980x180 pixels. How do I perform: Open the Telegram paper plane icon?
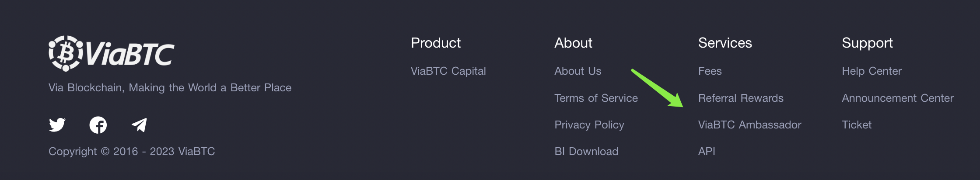pos(139,125)
